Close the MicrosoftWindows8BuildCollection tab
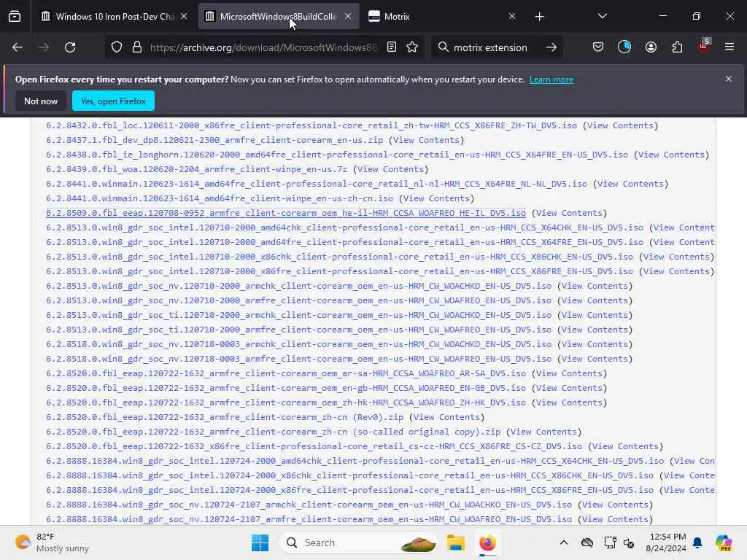This screenshot has height=560, width=747. [348, 16]
